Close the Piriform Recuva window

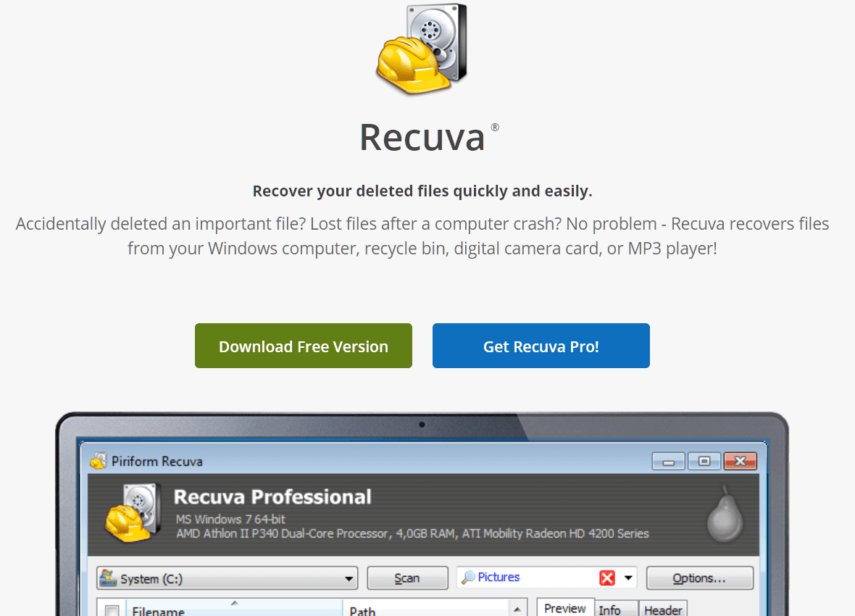(x=740, y=462)
